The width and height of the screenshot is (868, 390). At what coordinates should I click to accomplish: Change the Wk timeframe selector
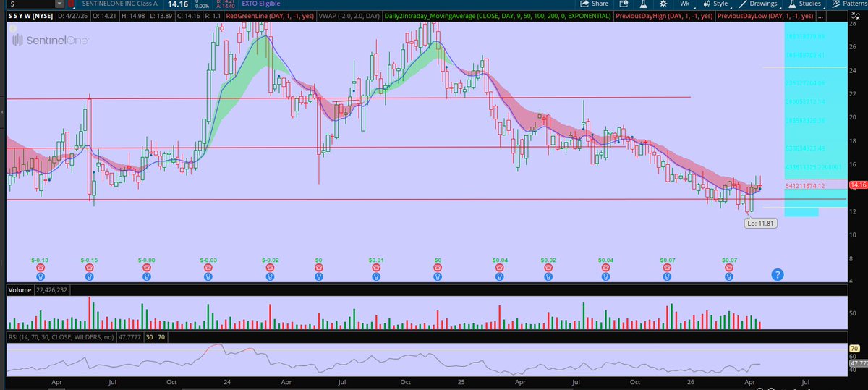684,4
